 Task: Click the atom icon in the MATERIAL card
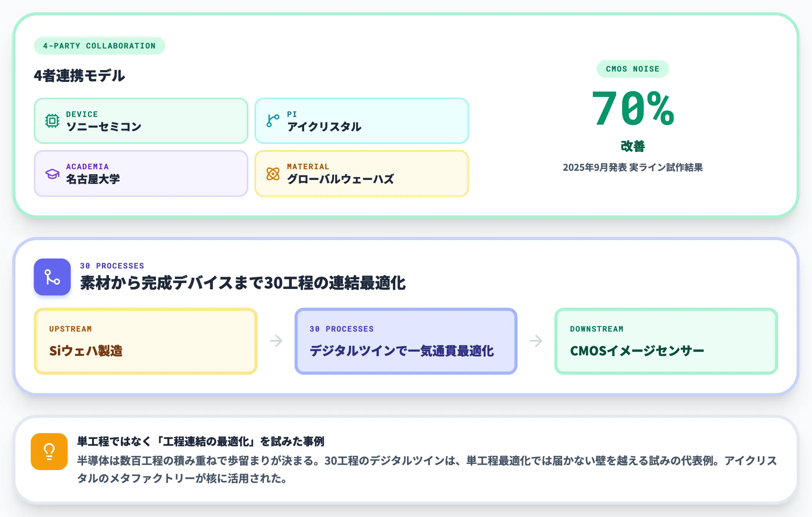point(273,173)
